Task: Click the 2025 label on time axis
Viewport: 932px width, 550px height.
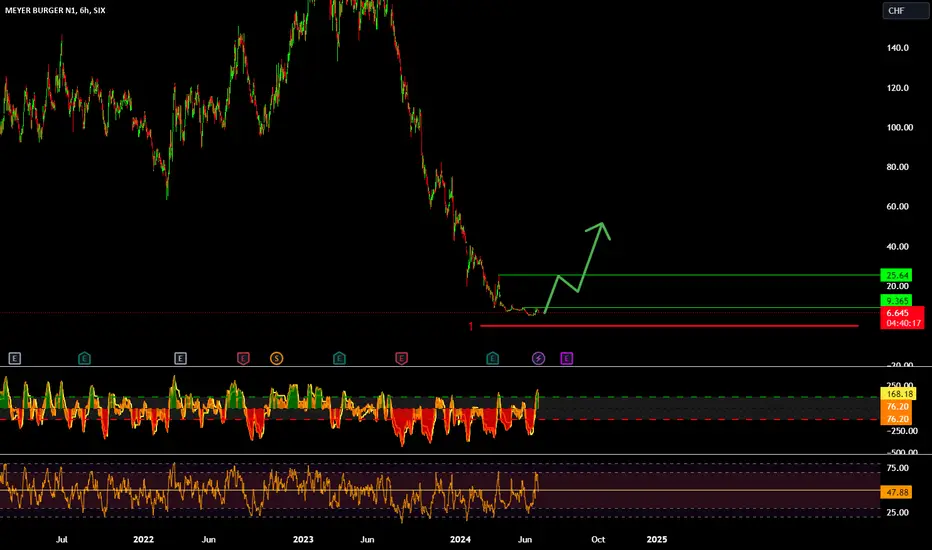Action: click(x=656, y=540)
